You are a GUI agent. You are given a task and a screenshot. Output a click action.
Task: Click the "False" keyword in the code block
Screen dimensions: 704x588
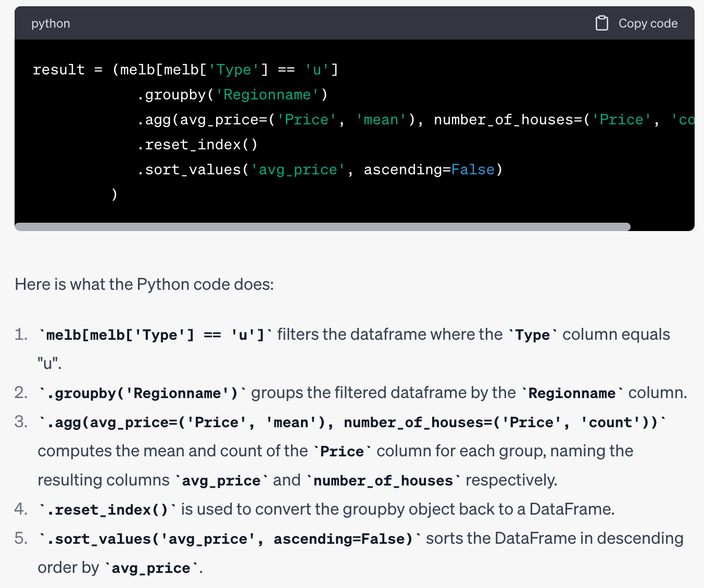tap(472, 170)
